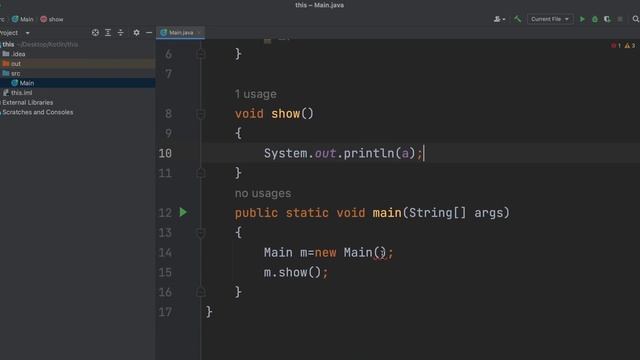Click green run gutter icon at line 12
Image resolution: width=640 pixels, height=360 pixels.
183,212
